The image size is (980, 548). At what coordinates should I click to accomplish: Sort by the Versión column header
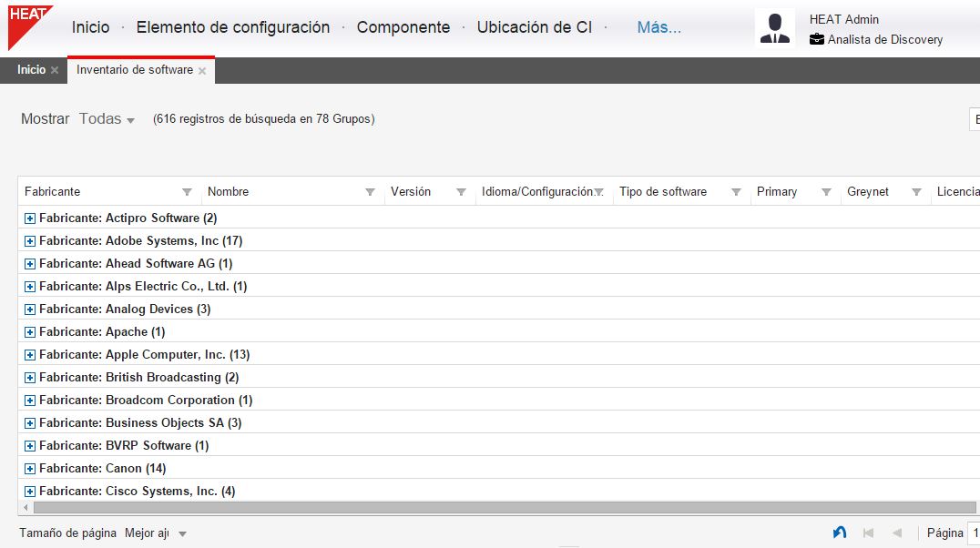coord(411,192)
